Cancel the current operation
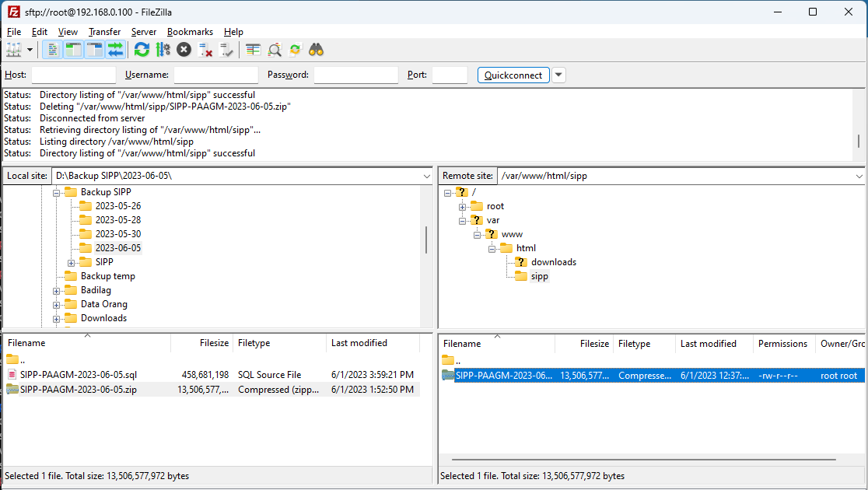Viewport: 868px width, 490px height. tap(184, 50)
